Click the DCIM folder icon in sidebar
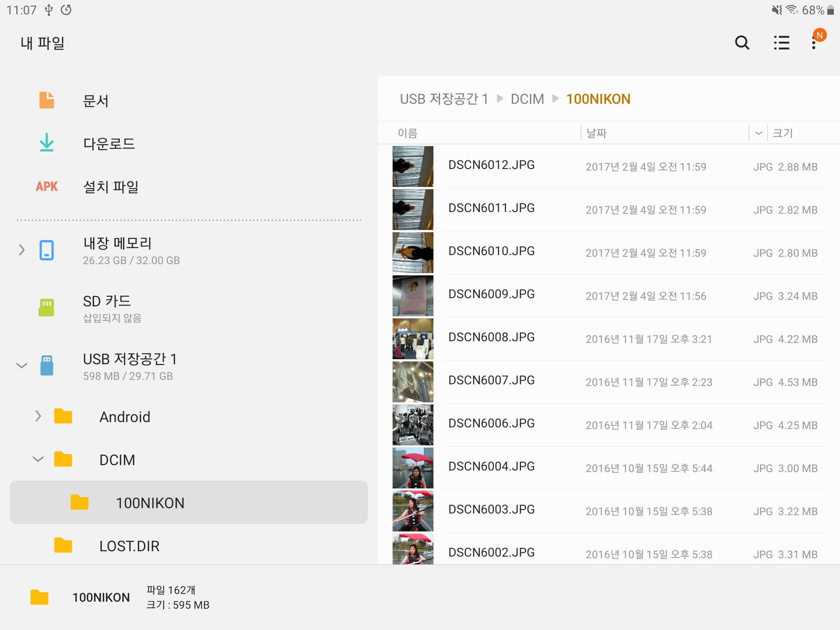Viewport: 840px width, 630px height. pos(63,459)
